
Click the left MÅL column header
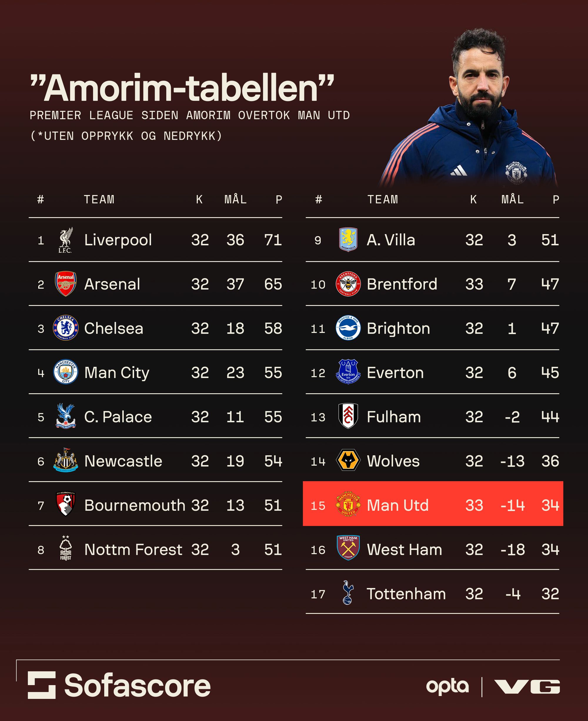pyautogui.click(x=235, y=199)
